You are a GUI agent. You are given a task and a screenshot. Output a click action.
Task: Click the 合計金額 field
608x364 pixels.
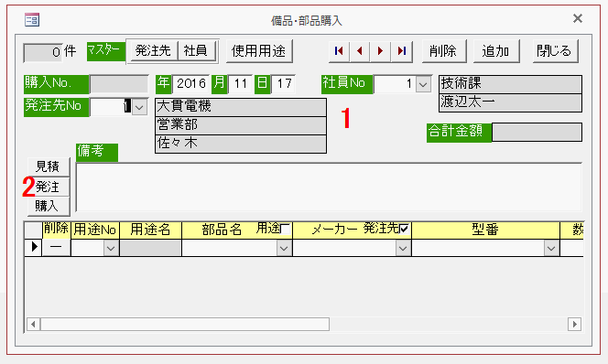(x=537, y=133)
